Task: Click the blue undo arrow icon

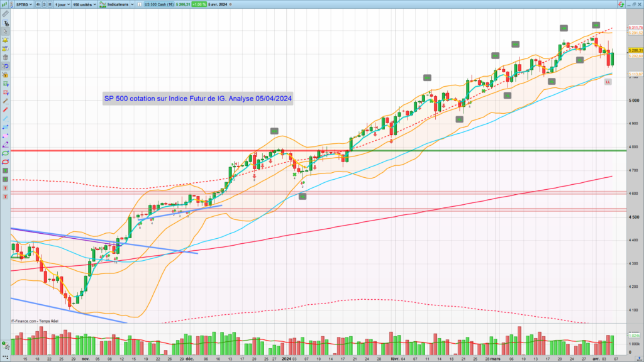Action: (5, 66)
